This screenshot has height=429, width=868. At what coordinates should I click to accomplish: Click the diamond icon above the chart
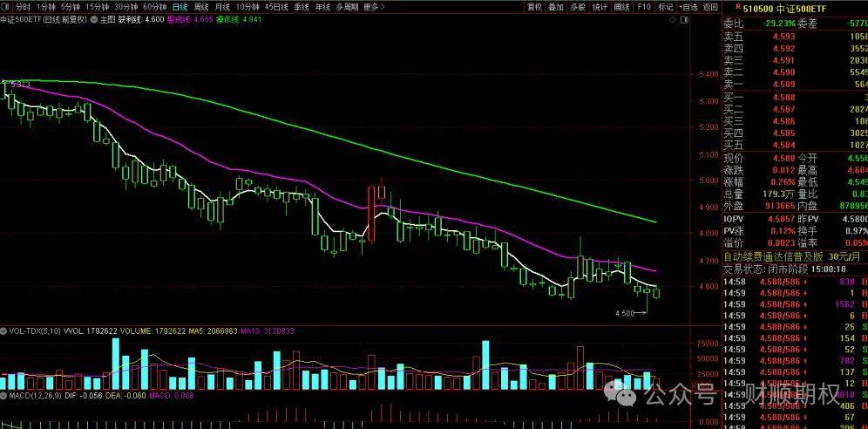673,19
